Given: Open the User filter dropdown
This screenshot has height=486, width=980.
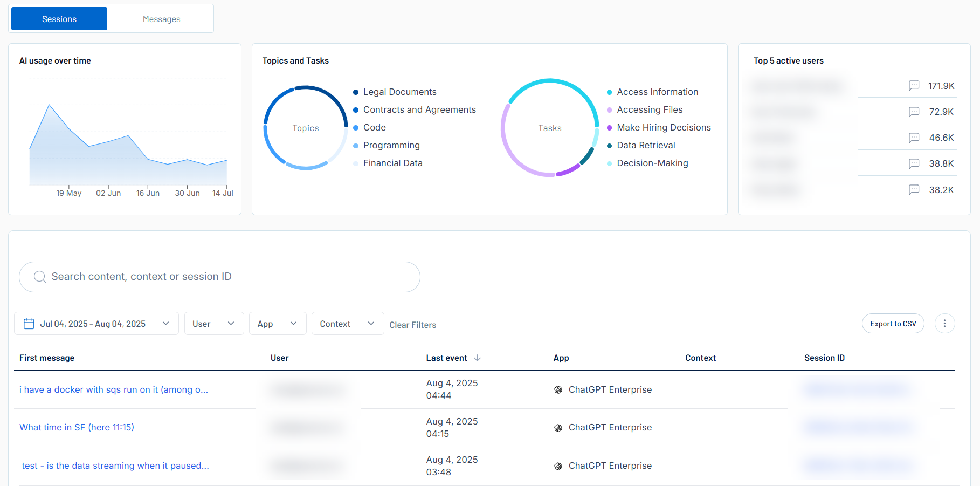Looking at the screenshot, I should (x=213, y=324).
